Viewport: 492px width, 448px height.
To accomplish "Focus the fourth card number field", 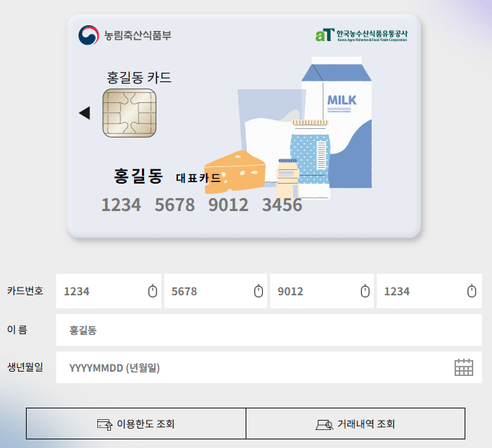I will tap(429, 291).
